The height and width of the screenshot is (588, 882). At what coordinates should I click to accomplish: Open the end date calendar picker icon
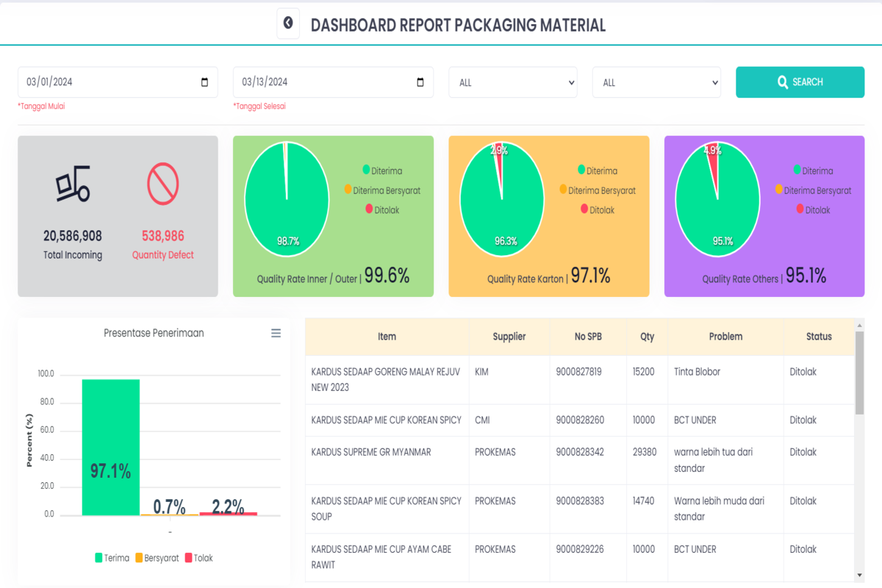(x=420, y=82)
